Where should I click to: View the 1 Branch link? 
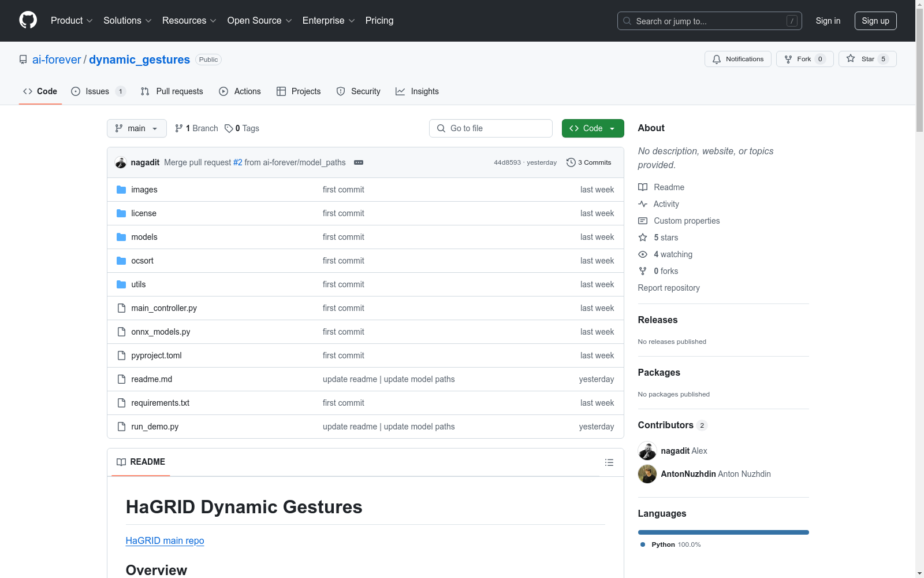pos(196,128)
